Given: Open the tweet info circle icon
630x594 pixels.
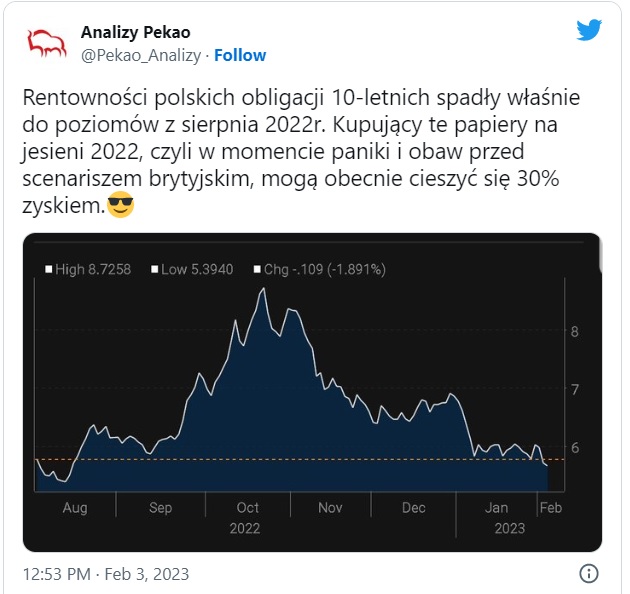Looking at the screenshot, I should pyautogui.click(x=589, y=573).
